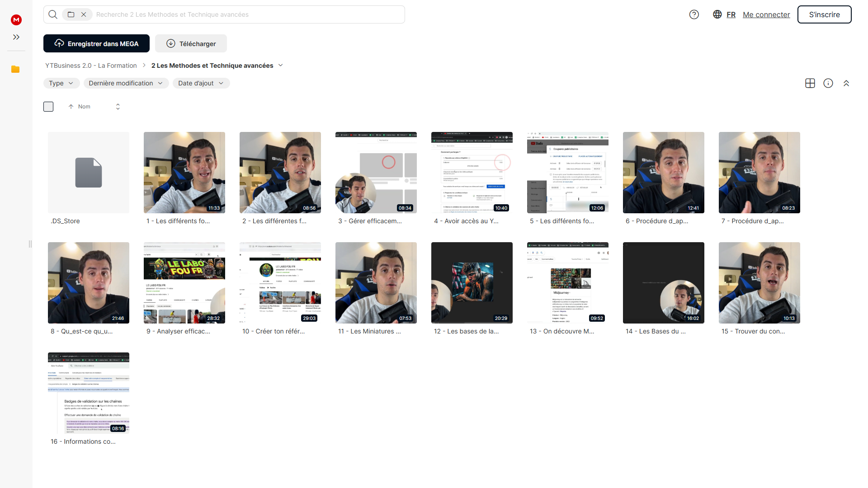Click the search magnifier icon
The width and height of the screenshot is (868, 488).
53,14
